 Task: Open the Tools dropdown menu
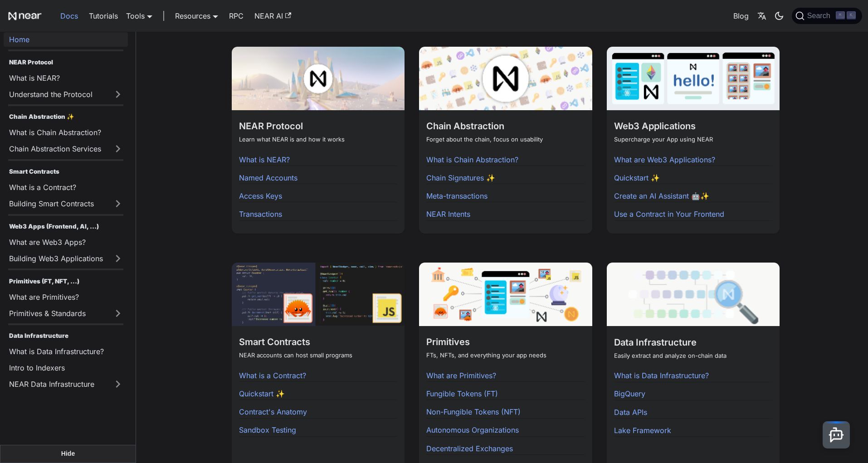[x=139, y=16]
